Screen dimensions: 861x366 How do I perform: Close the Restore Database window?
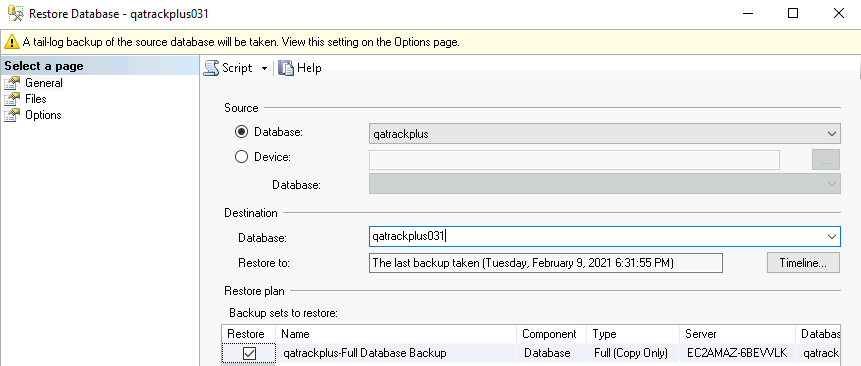[838, 14]
